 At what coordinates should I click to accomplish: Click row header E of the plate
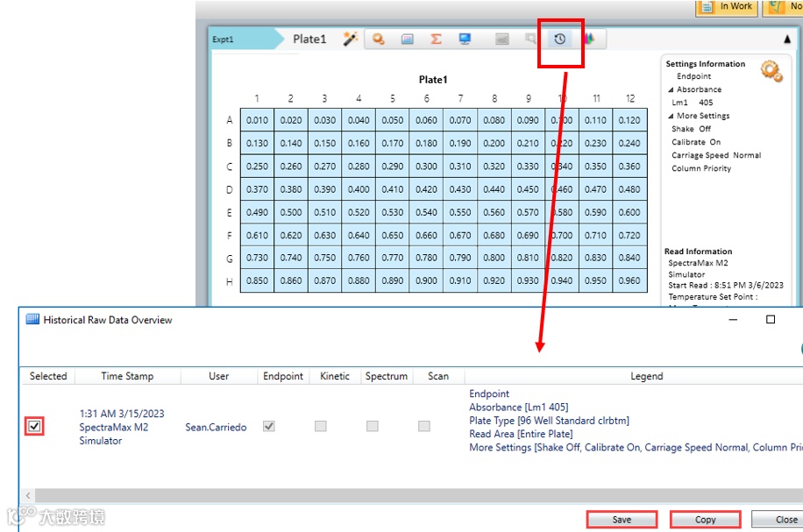230,212
